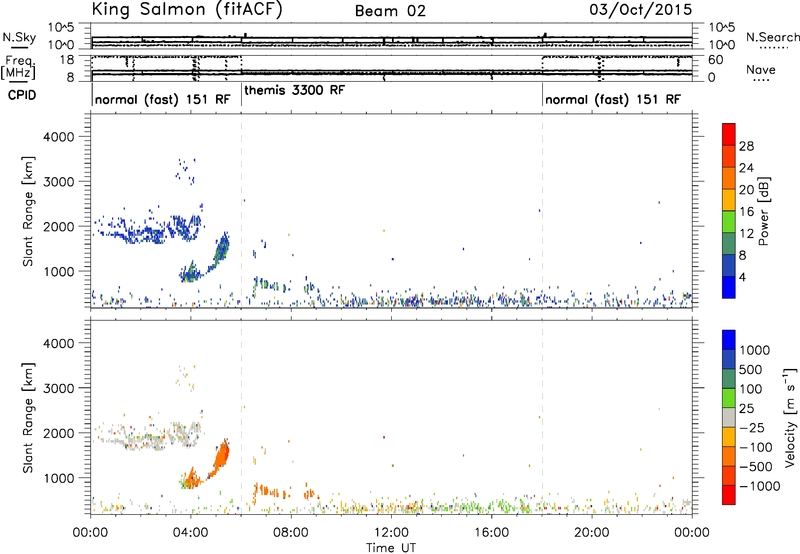This screenshot has width=800, height=554.
Task: Pick Velocity colorbar green segment between 25 and 100
Action: coord(729,398)
